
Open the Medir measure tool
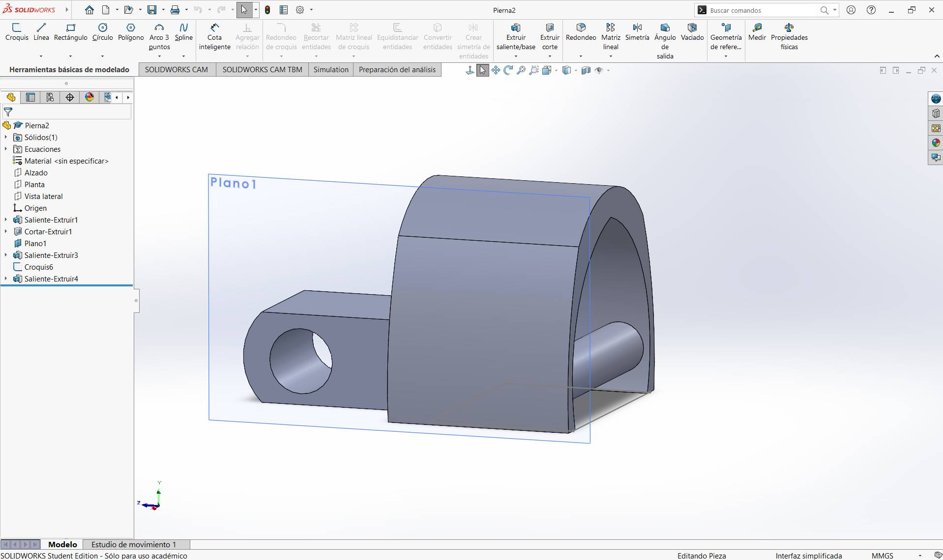(757, 32)
